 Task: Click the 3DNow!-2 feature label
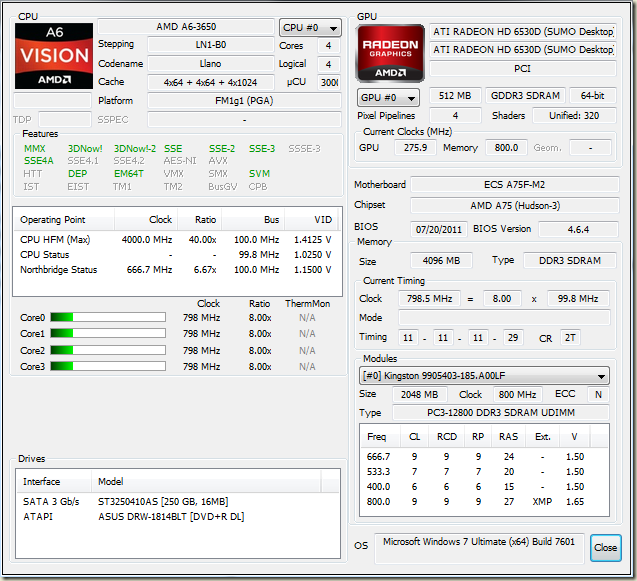(135, 149)
